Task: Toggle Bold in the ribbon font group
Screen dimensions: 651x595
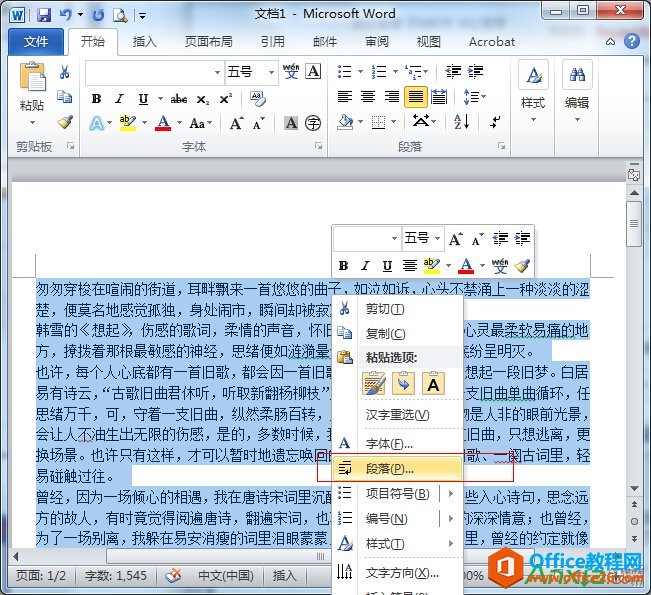Action: [x=96, y=99]
